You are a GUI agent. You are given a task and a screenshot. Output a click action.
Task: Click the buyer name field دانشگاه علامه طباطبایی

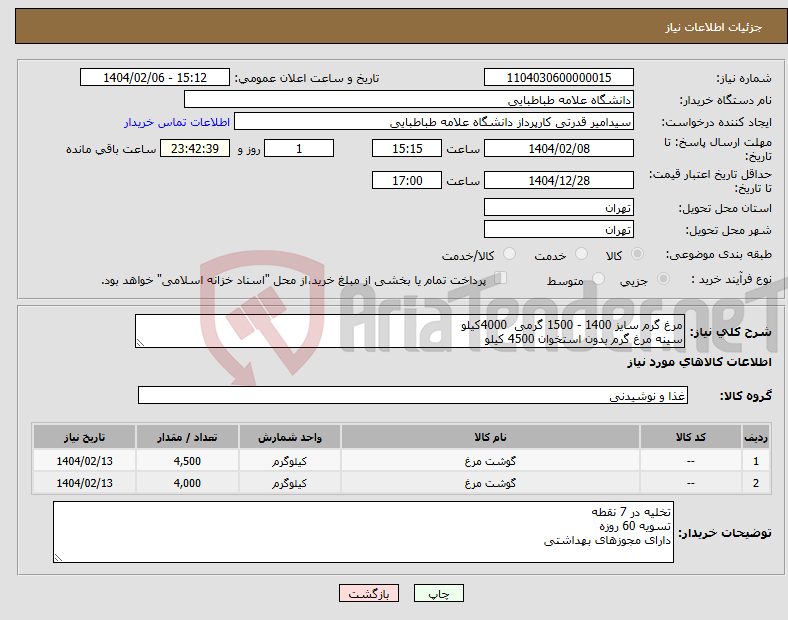pyautogui.click(x=409, y=99)
